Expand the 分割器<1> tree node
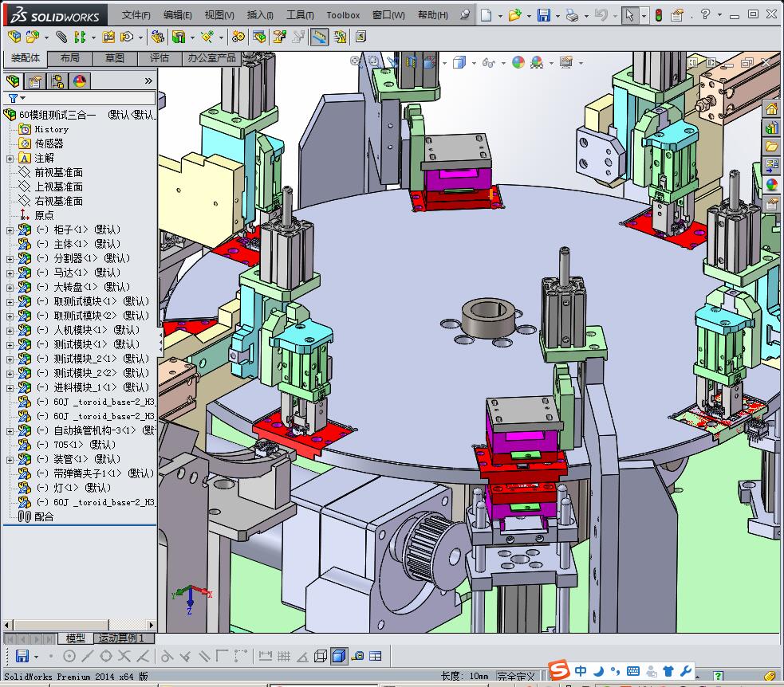Image resolution: width=784 pixels, height=687 pixels. pos(10,259)
